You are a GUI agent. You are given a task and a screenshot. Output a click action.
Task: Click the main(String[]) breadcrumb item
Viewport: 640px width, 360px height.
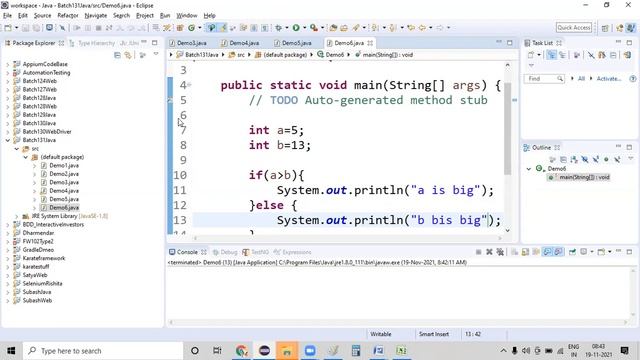click(384, 55)
